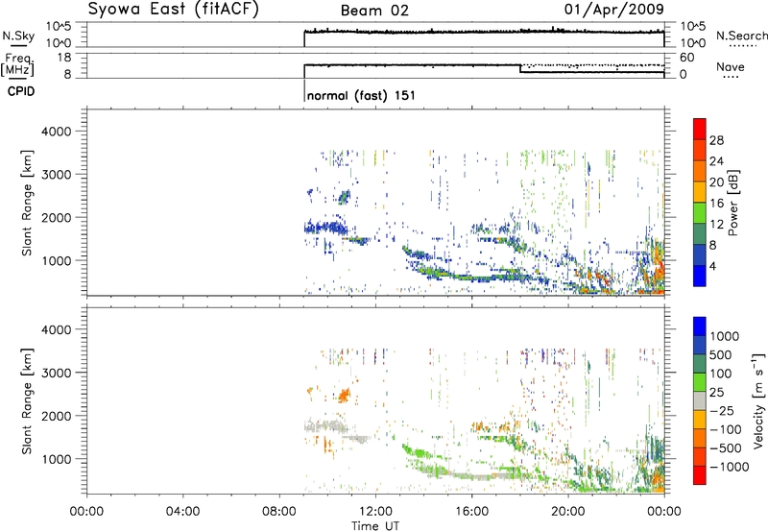768x532 pixels.
Task: Click the '08:00' time axis label
Action: tap(279, 512)
